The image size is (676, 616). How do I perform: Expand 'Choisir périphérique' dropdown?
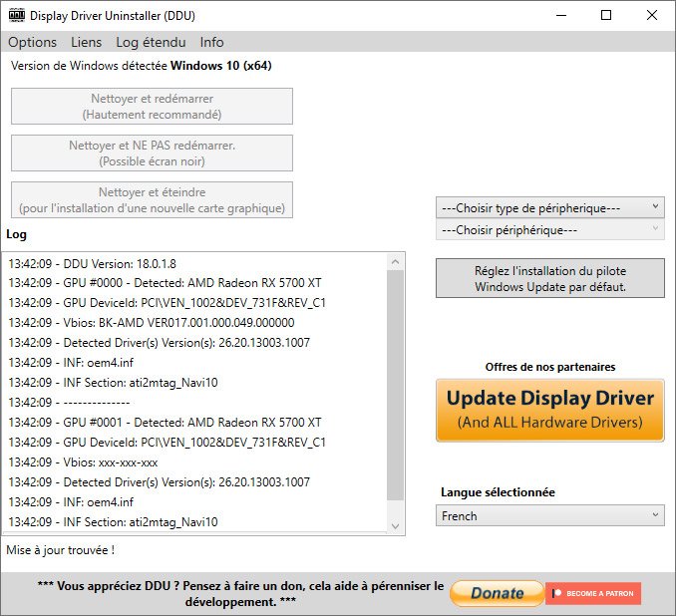coord(549,229)
